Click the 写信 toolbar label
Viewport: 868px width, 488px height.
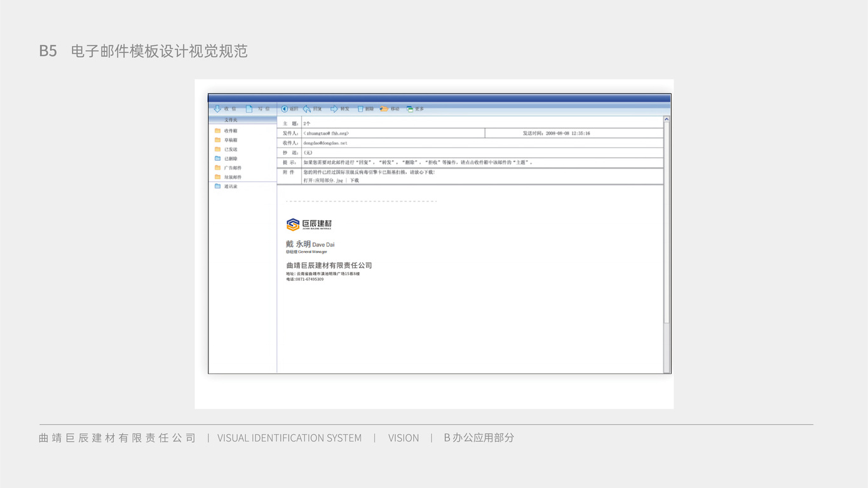pos(263,109)
